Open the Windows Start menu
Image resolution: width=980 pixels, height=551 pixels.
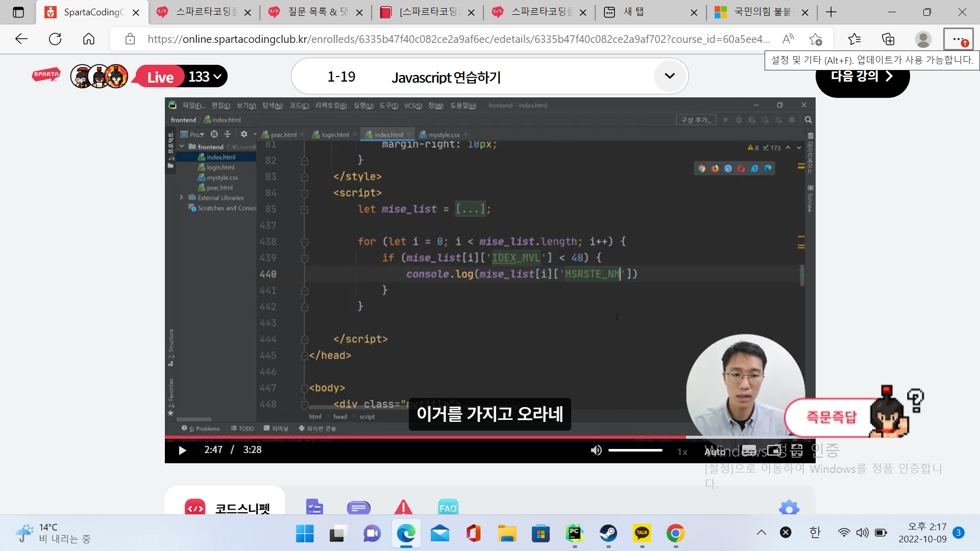pos(305,534)
